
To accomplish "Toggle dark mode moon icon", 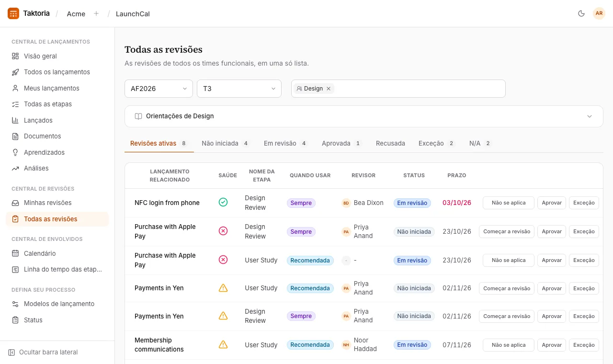I will (x=581, y=13).
